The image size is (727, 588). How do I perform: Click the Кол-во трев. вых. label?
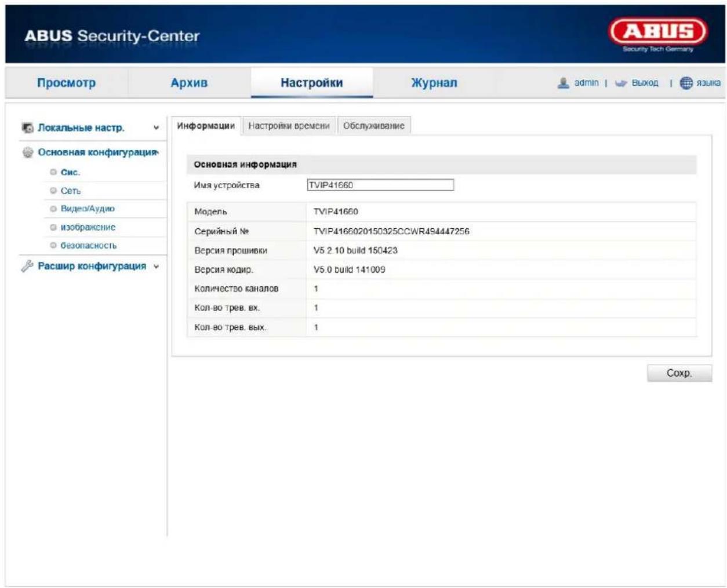[230, 327]
